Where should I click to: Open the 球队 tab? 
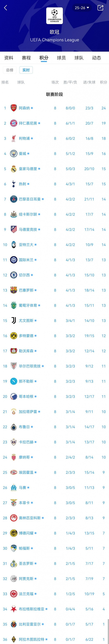(x=79, y=58)
